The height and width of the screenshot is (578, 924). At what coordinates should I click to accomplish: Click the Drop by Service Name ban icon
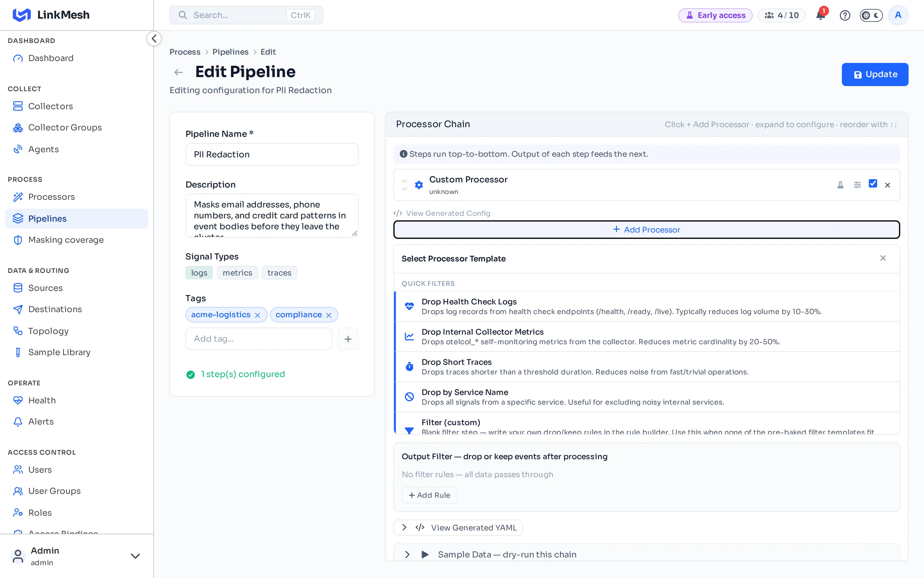click(x=409, y=397)
